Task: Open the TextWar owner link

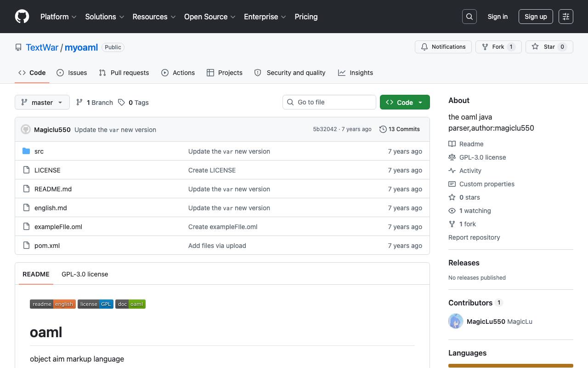Action: (x=42, y=47)
